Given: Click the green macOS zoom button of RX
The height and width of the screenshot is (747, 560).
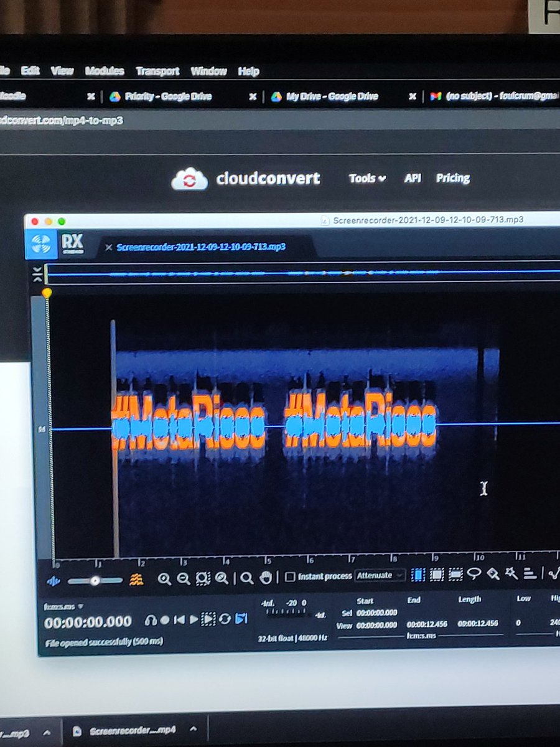Looking at the screenshot, I should pos(61,221).
